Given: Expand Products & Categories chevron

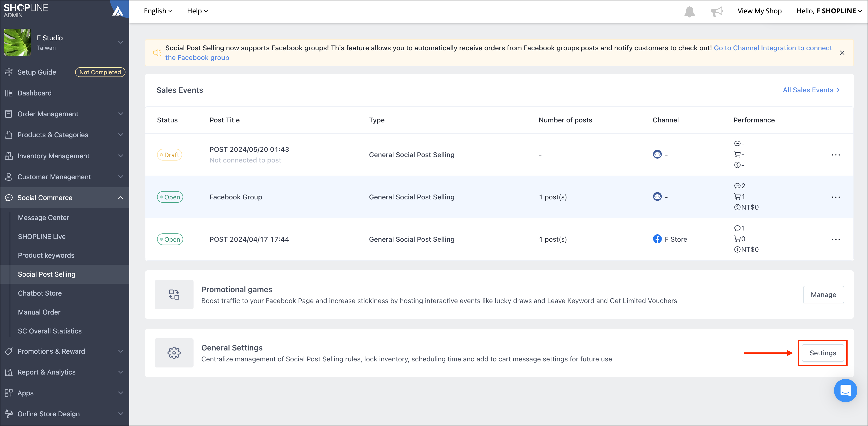Looking at the screenshot, I should click(120, 135).
